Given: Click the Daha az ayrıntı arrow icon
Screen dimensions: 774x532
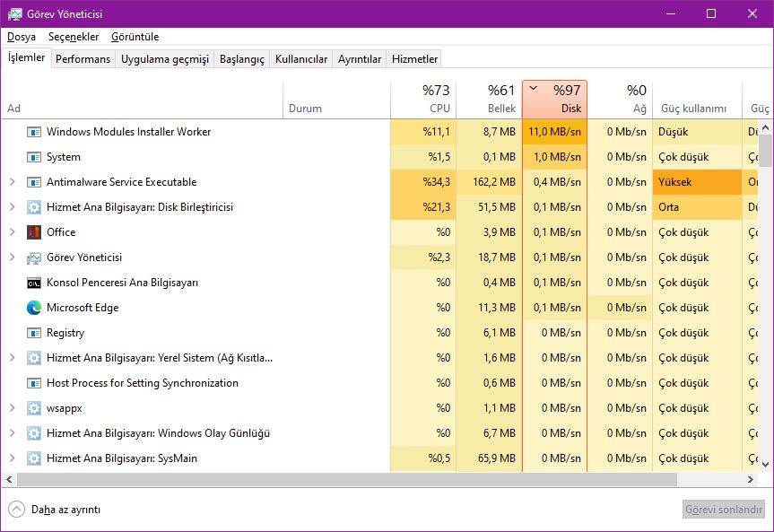Looking at the screenshot, I should (x=16, y=510).
